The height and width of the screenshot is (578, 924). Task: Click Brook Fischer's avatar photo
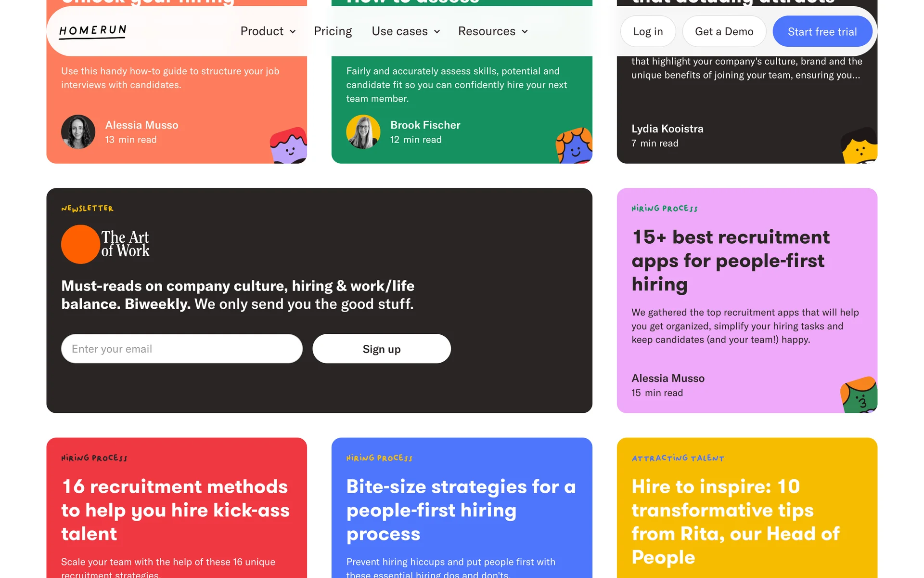click(363, 131)
